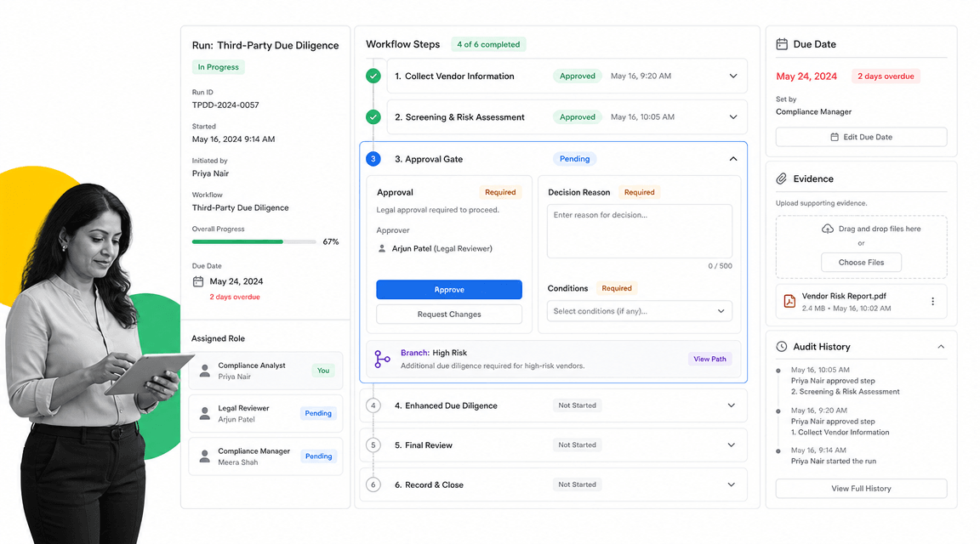Click the step 4 number circle
The height and width of the screenshot is (544, 980).
373,405
